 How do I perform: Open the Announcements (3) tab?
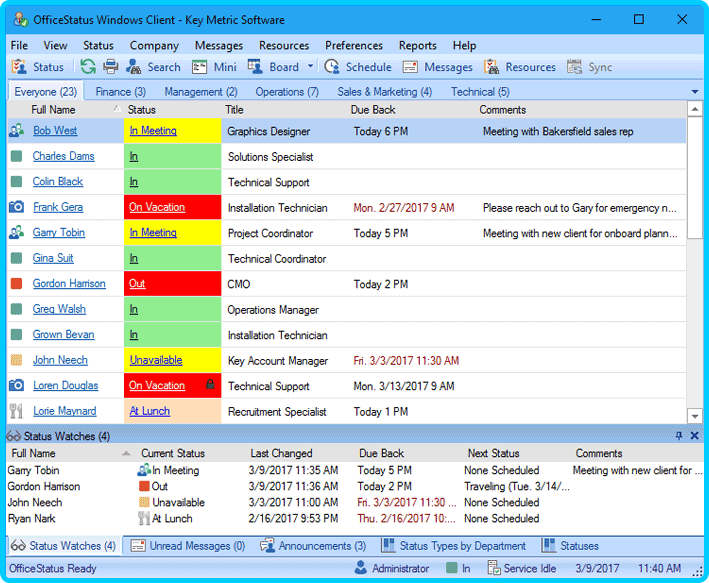tap(313, 546)
